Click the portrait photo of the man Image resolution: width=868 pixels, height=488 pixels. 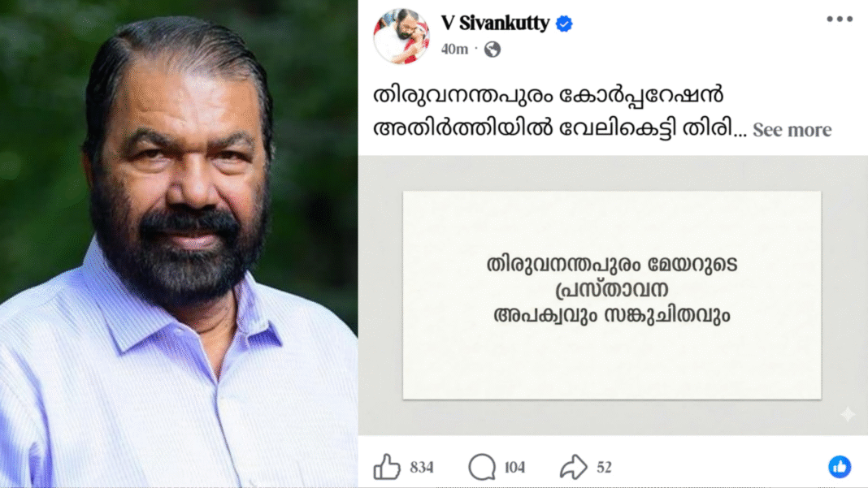coord(179,244)
